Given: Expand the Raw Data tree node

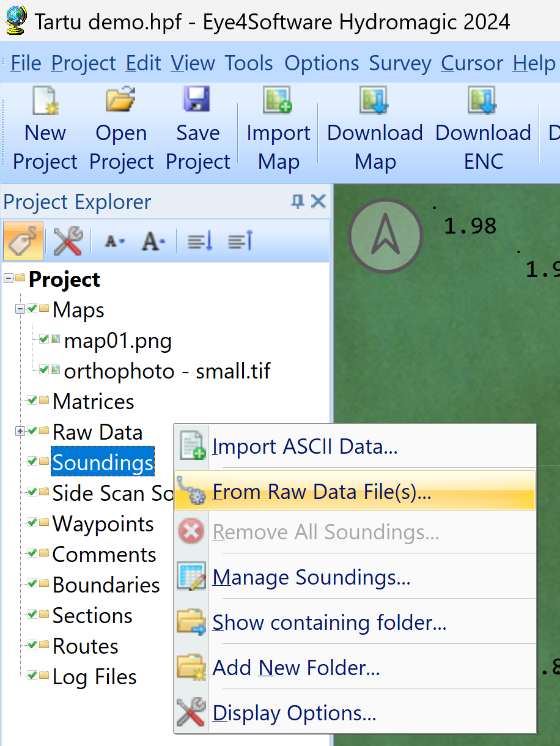Looking at the screenshot, I should point(20,431).
